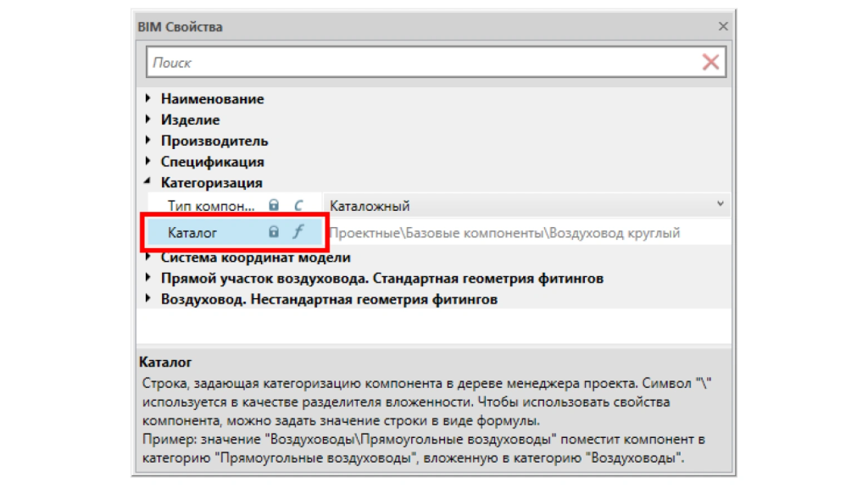Expand the Изделие group

150,120
